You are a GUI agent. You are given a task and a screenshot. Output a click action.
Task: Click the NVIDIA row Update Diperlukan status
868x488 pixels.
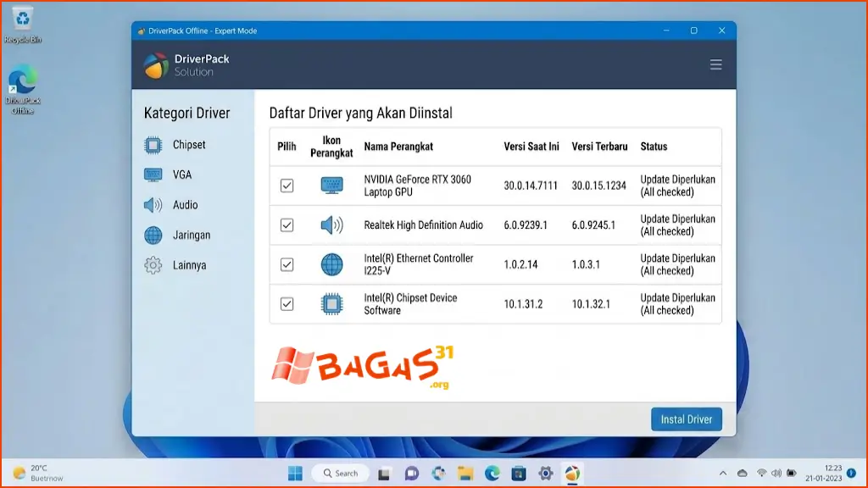click(x=677, y=186)
